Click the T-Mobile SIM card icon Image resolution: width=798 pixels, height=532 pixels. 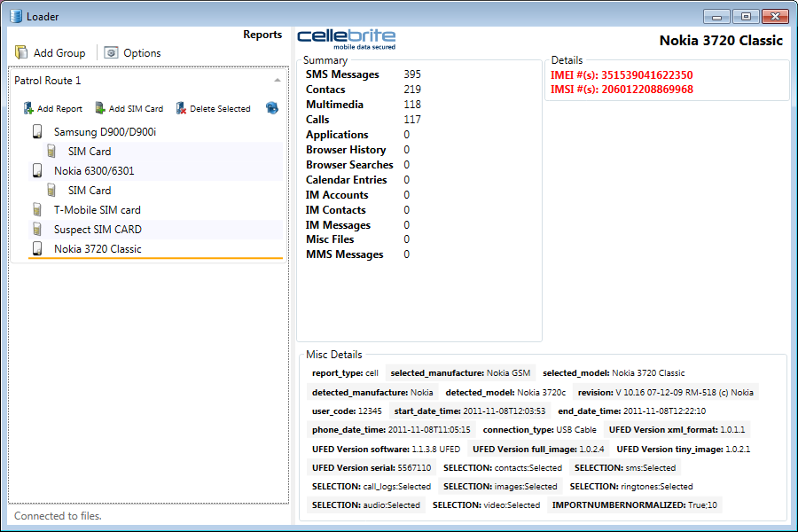tap(37, 209)
